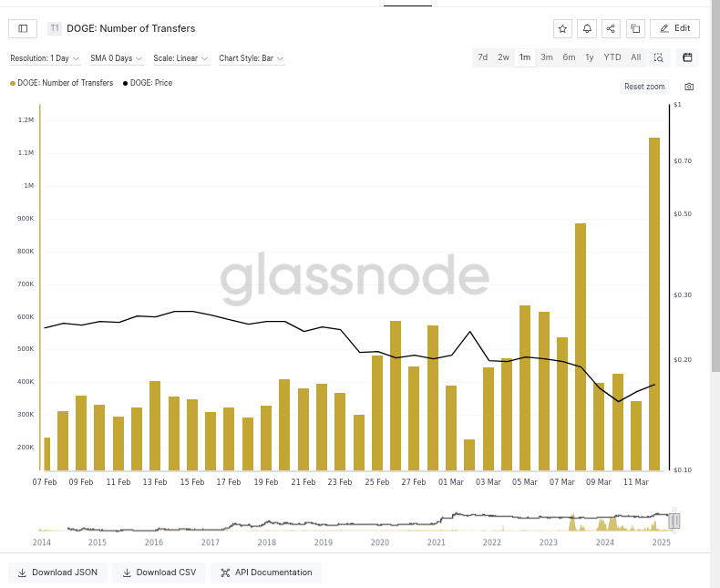The width and height of the screenshot is (720, 588).
Task: Open the Resolution: 1 Day dropdown
Action: 45,58
